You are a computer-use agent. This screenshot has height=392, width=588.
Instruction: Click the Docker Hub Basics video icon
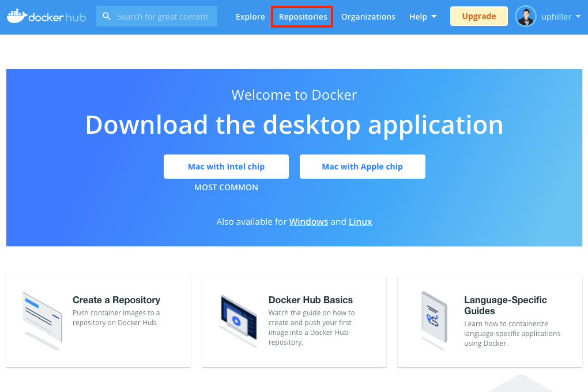tap(239, 321)
